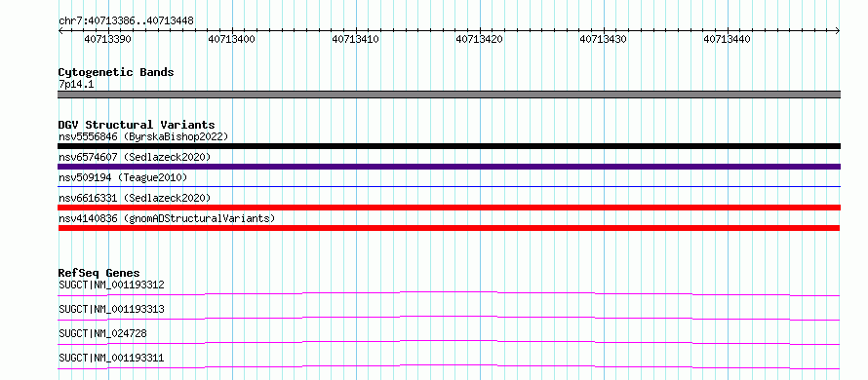Click the left arrowhead of the ruler
This screenshot has height=380, width=868.
[60, 31]
